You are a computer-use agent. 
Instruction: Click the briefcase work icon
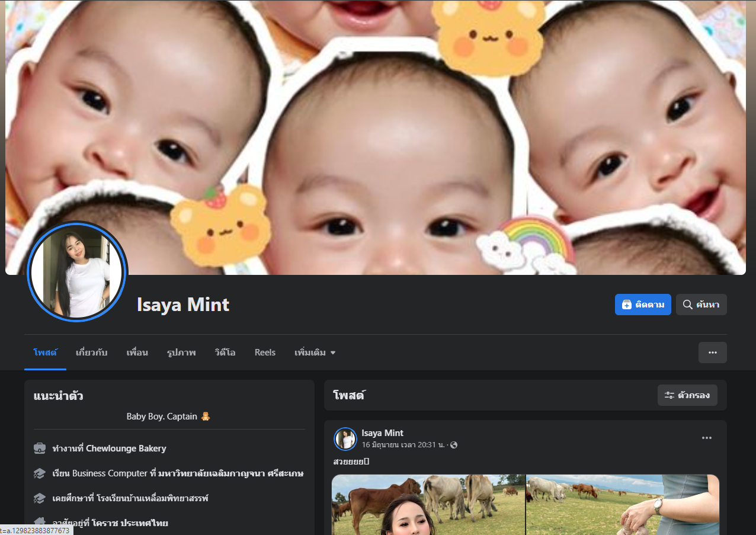pyautogui.click(x=40, y=448)
